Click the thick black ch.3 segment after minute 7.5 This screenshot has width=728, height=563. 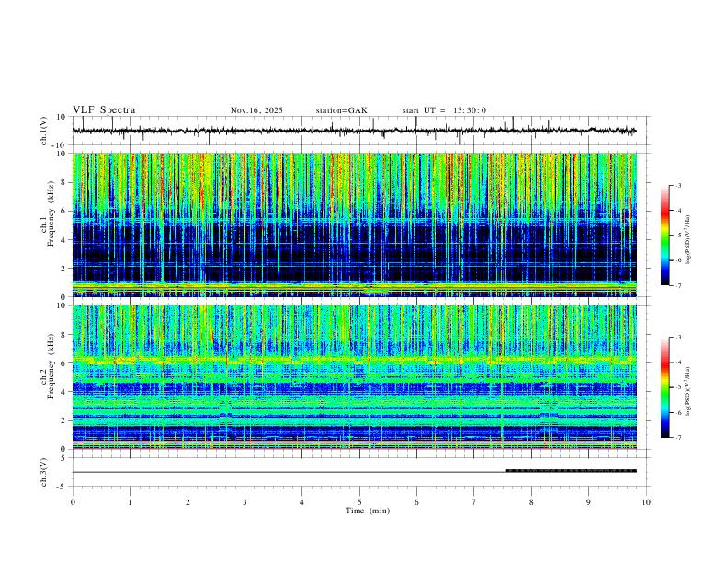point(571,471)
